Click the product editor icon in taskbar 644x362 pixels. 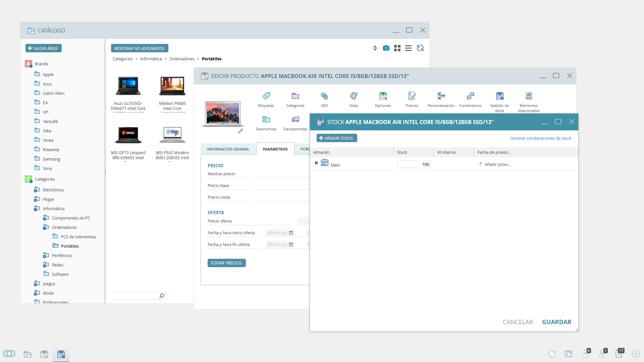click(x=44, y=354)
